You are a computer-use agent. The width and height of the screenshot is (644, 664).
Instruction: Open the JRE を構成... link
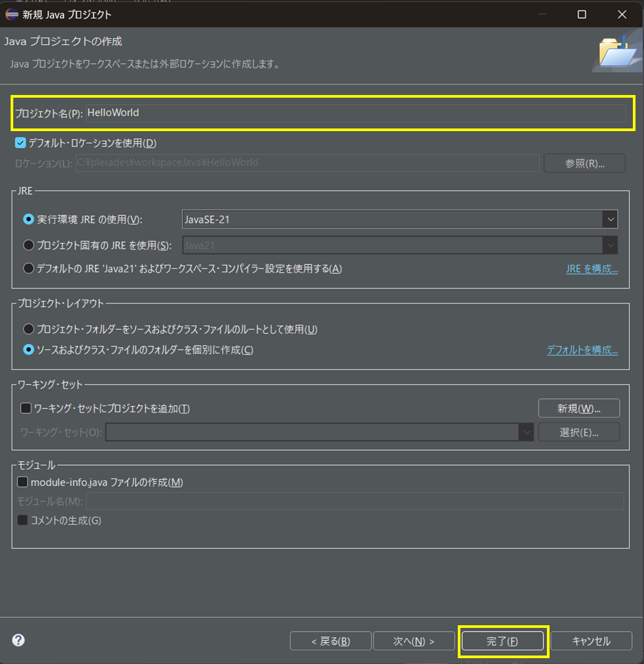[x=592, y=269]
